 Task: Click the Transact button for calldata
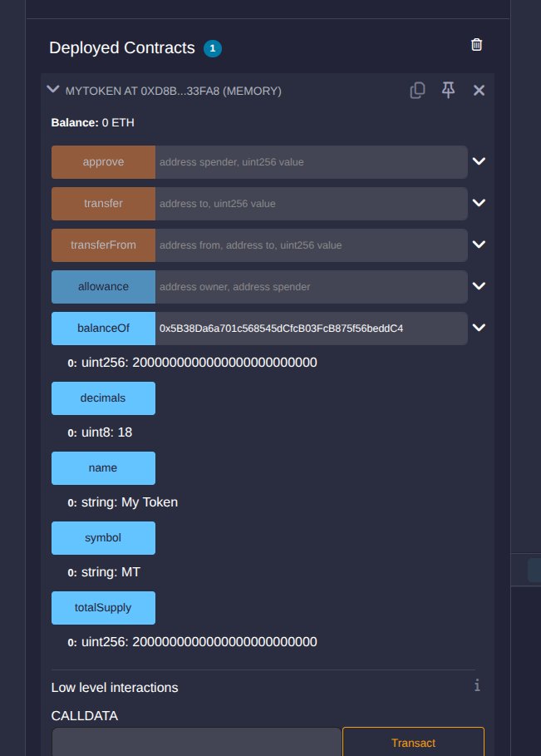pyautogui.click(x=413, y=742)
